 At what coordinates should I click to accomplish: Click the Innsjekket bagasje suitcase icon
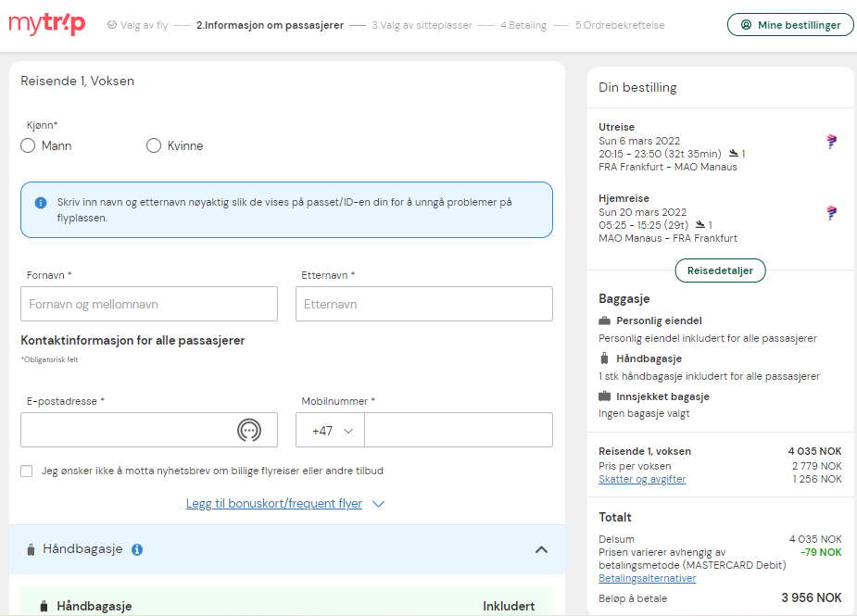604,396
